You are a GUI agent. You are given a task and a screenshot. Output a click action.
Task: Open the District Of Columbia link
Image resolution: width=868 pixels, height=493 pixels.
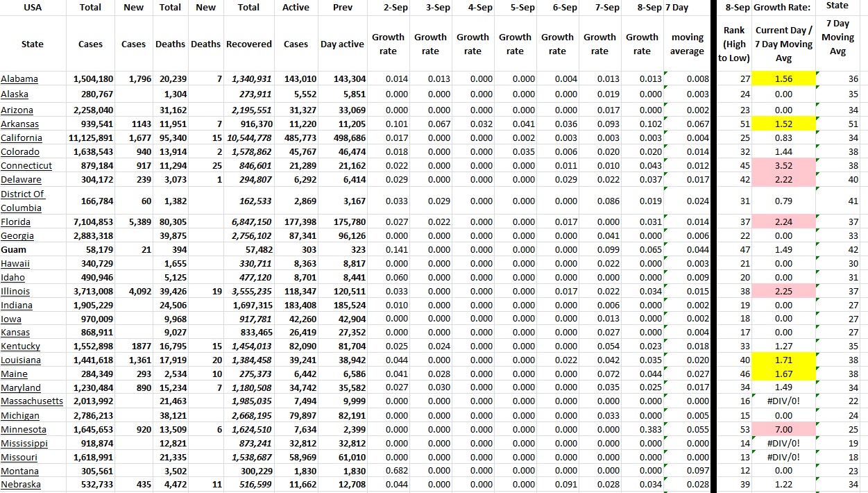(x=23, y=201)
